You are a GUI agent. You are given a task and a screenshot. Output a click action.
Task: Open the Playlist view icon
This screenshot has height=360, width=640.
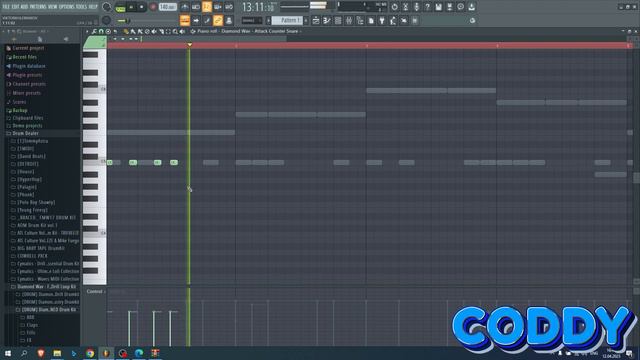pos(316,20)
